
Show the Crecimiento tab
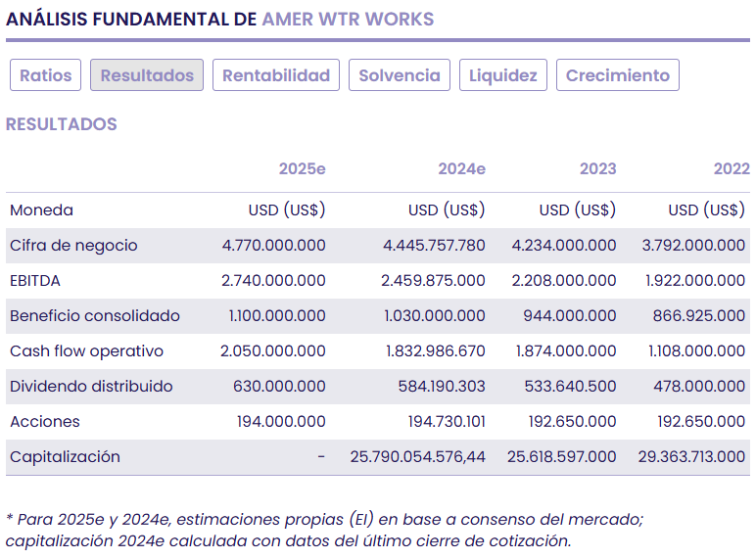pos(618,75)
